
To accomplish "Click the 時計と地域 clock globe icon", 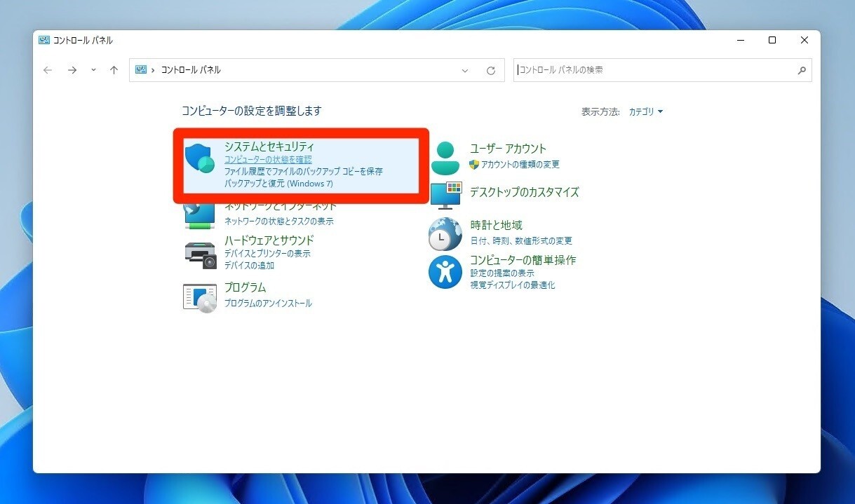I will (445, 234).
